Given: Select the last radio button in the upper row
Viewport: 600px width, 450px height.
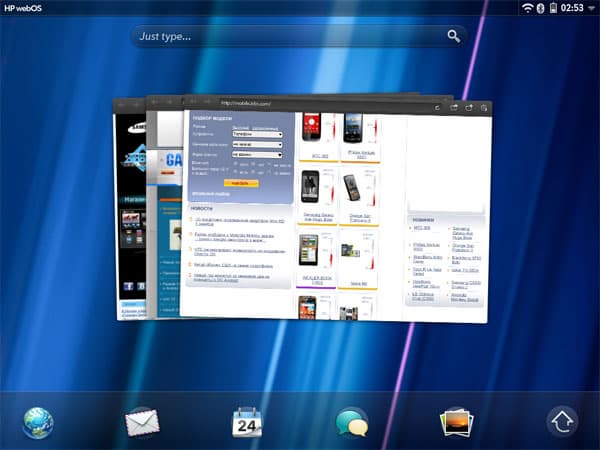Looking at the screenshot, I should [270, 165].
